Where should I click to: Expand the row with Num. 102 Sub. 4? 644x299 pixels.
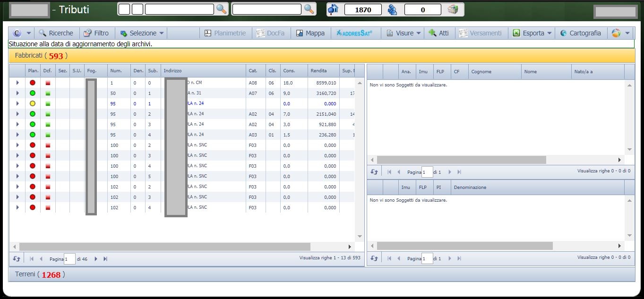tap(17, 207)
